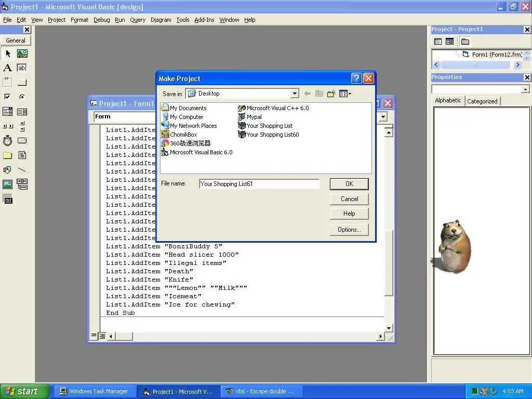Click Procedure View button in code window
This screenshot has width=532, height=399.
pos(94,336)
